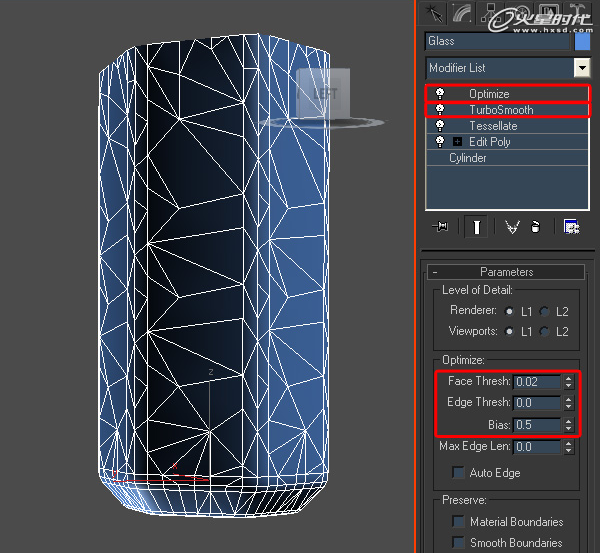600x553 pixels.
Task: Decrease Face Thresh with spinner down arrow
Action: (x=569, y=385)
